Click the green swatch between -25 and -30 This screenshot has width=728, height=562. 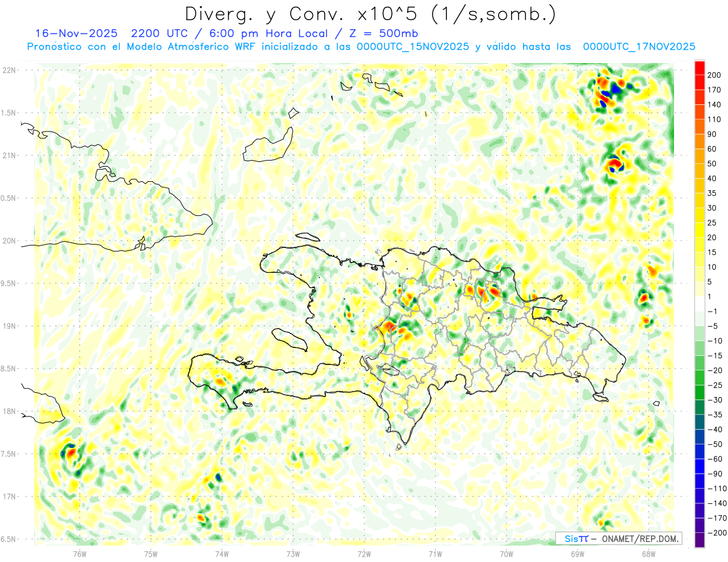click(699, 392)
